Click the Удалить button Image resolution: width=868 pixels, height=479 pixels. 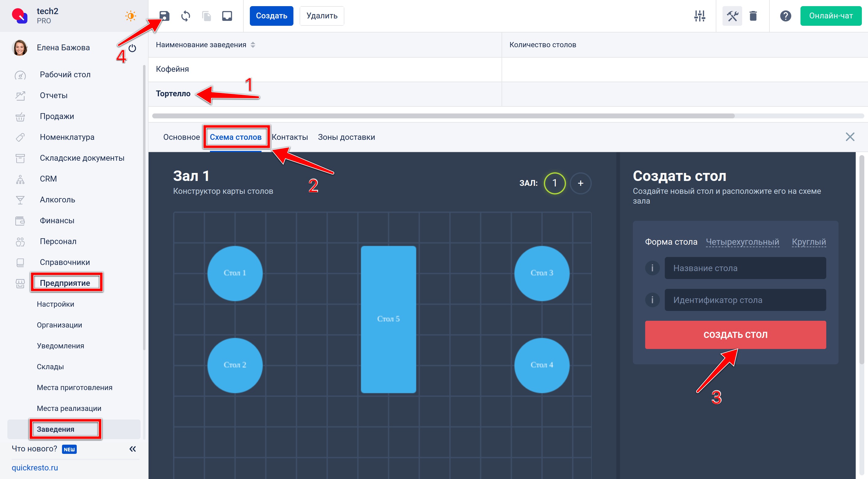point(322,16)
